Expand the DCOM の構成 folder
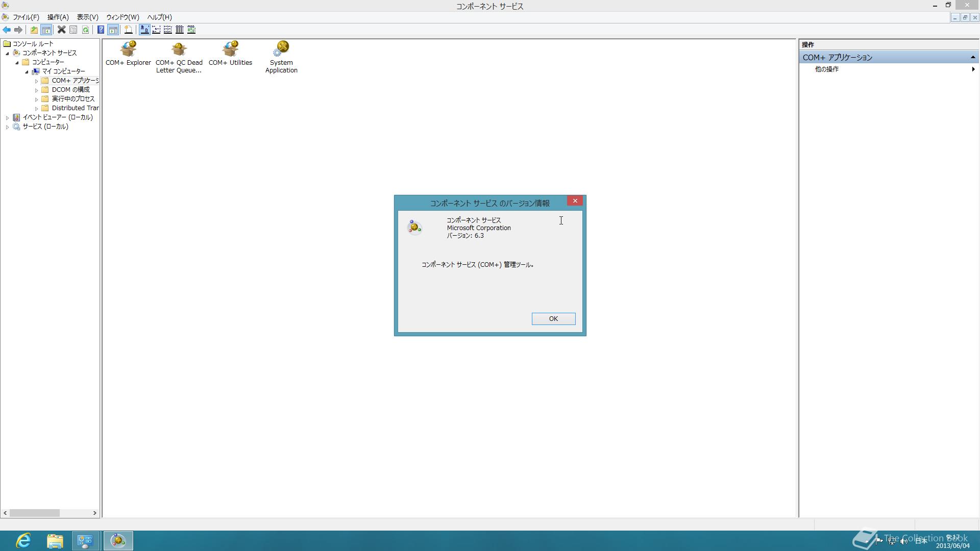The height and width of the screenshot is (551, 980). pos(36,90)
